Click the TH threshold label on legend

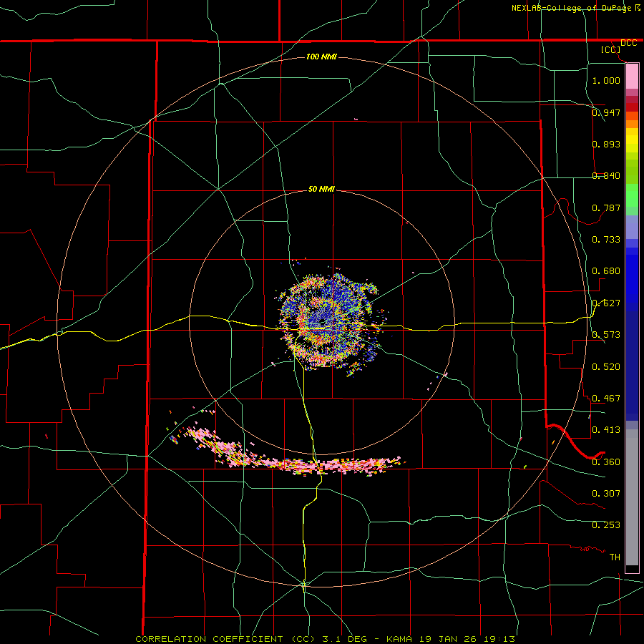click(x=615, y=557)
